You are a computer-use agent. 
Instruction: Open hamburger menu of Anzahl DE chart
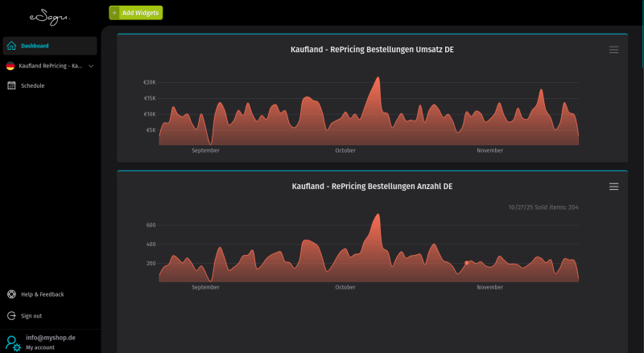pos(613,187)
